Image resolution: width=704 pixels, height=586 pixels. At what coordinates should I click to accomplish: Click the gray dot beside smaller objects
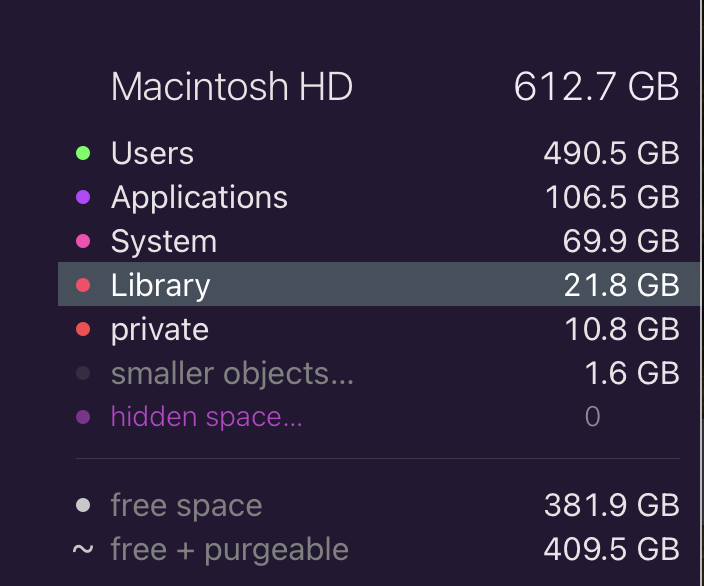(x=83, y=374)
